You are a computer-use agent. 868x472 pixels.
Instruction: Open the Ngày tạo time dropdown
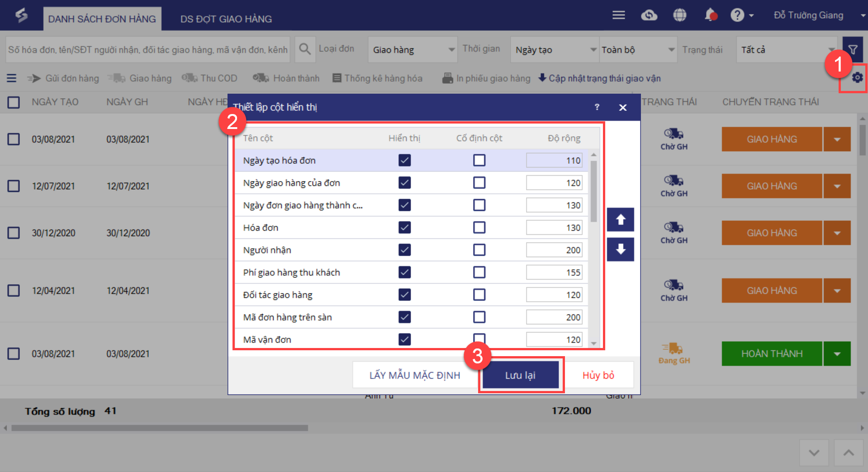point(555,50)
